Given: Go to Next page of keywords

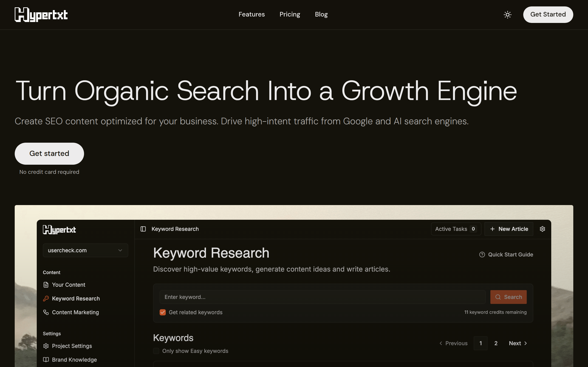Looking at the screenshot, I should coord(518,343).
